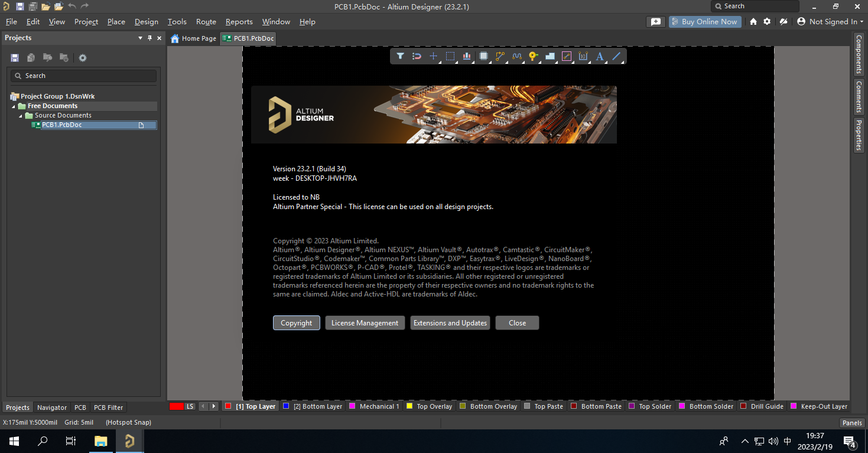Open preferences gear in top-right toolbar
The width and height of the screenshot is (868, 453).
pos(767,21)
